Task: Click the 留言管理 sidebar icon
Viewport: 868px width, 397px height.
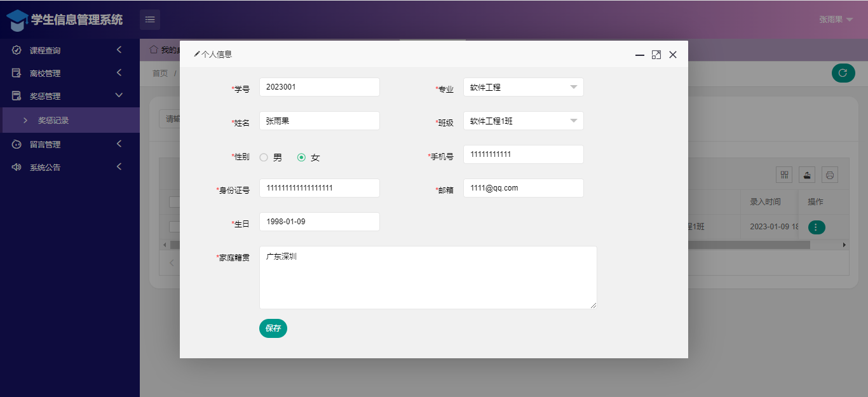Action: coord(17,144)
